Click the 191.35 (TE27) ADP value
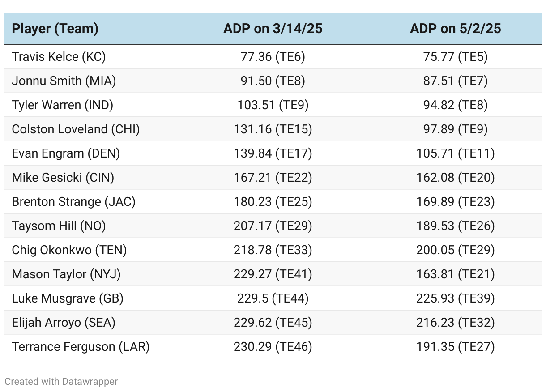The width and height of the screenshot is (546, 392). 455,347
